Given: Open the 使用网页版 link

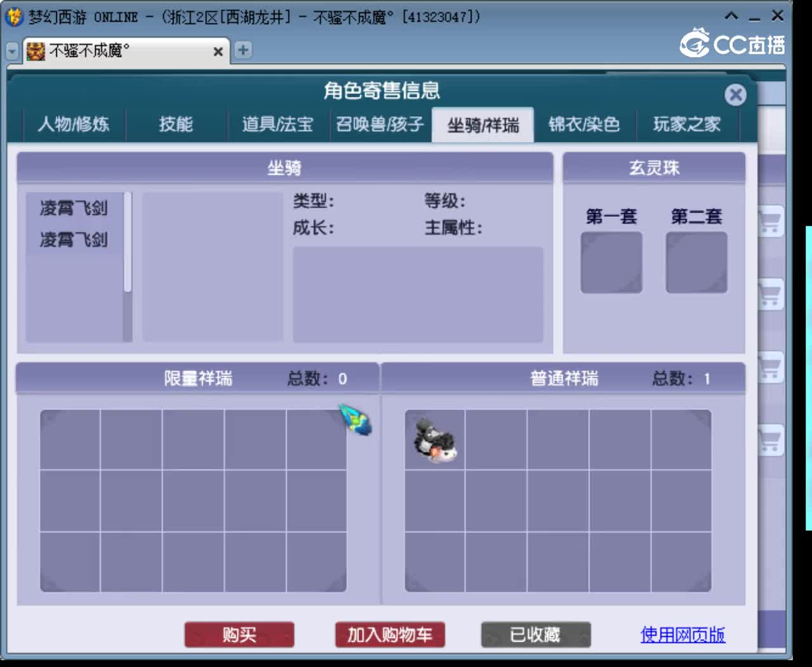Looking at the screenshot, I should (x=683, y=635).
